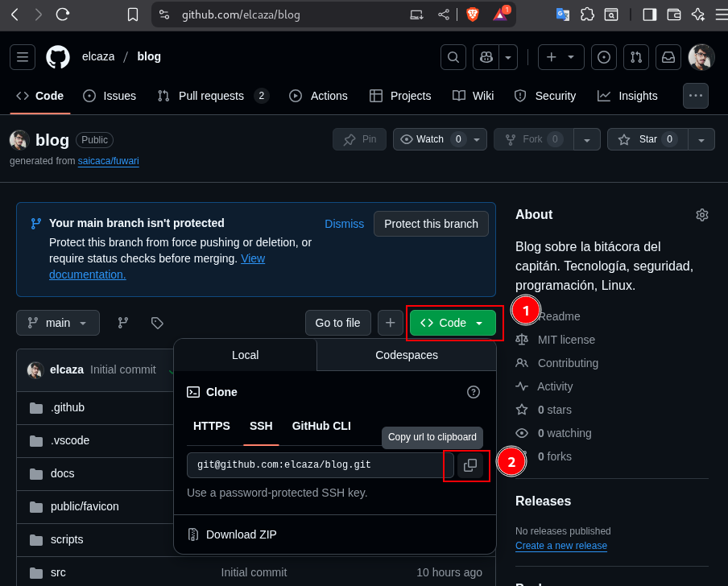Open the .github folder
This screenshot has height=586, width=728.
point(68,408)
